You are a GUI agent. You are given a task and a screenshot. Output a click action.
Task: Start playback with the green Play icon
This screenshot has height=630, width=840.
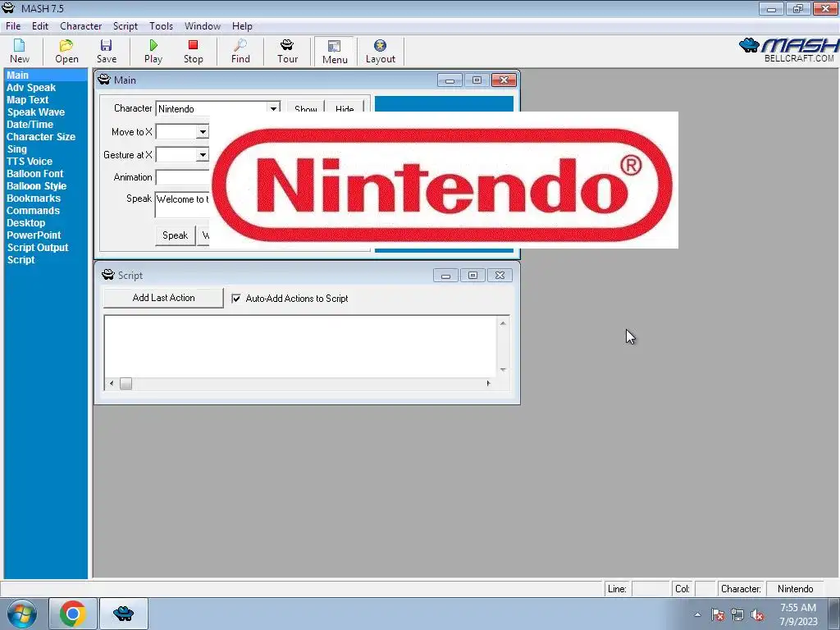pos(153,52)
